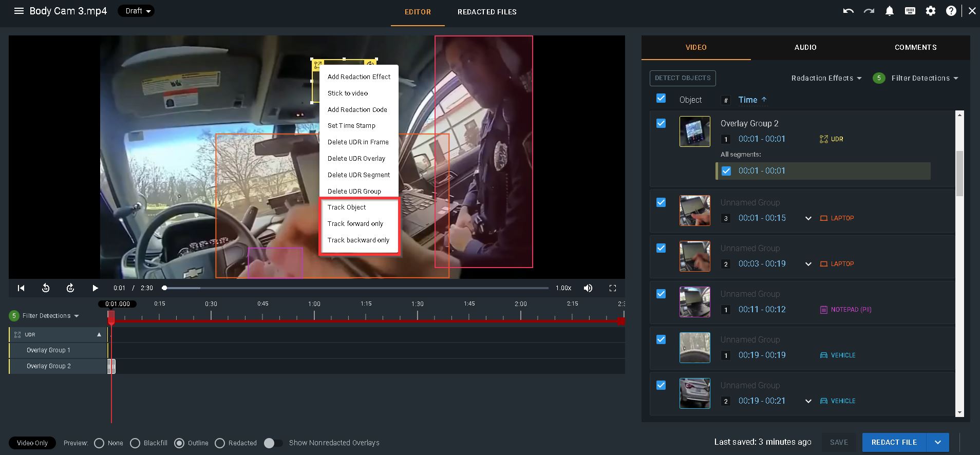Image resolution: width=980 pixels, height=455 pixels.
Task: Open the notifications bell
Action: click(890, 11)
